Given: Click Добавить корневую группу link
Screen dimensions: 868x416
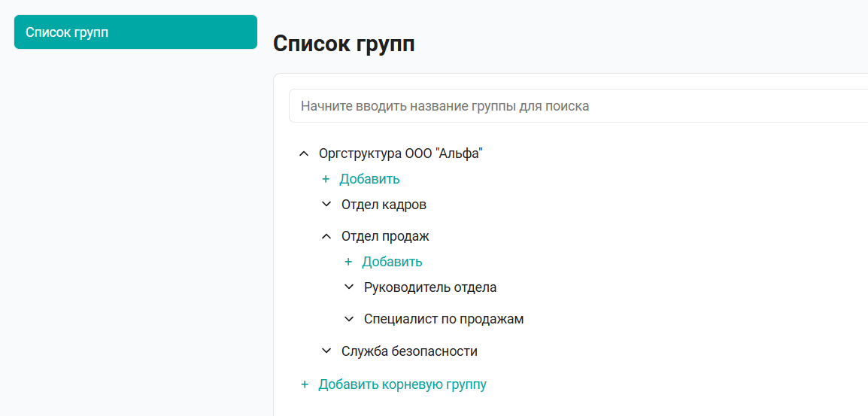Looking at the screenshot, I should click(x=402, y=384).
